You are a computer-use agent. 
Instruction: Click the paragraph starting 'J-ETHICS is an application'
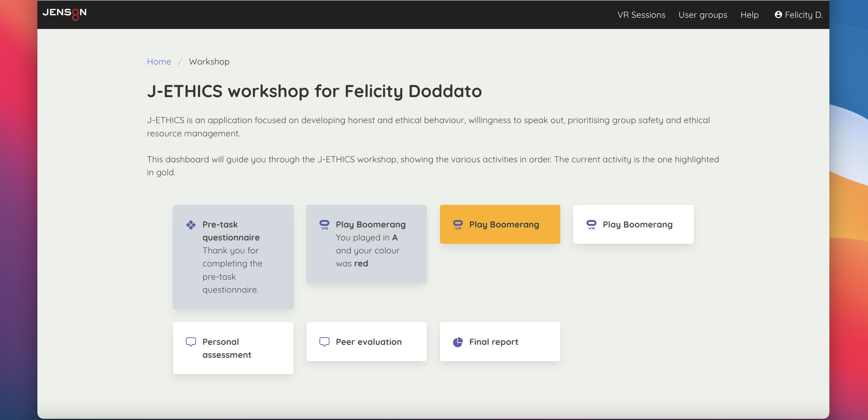(x=428, y=127)
